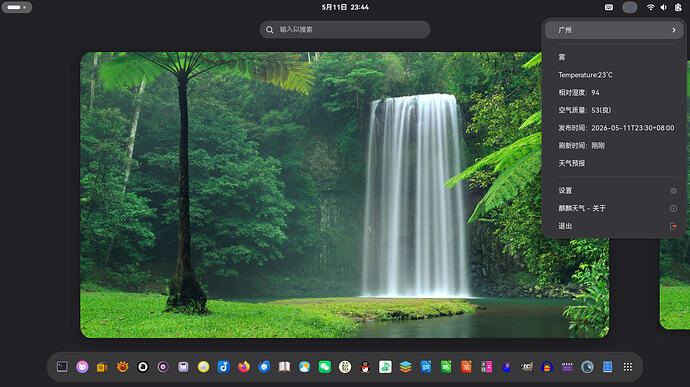Viewport: 690px width, 387px height.
Task: Open the purple disc app in dock
Action: (163, 367)
